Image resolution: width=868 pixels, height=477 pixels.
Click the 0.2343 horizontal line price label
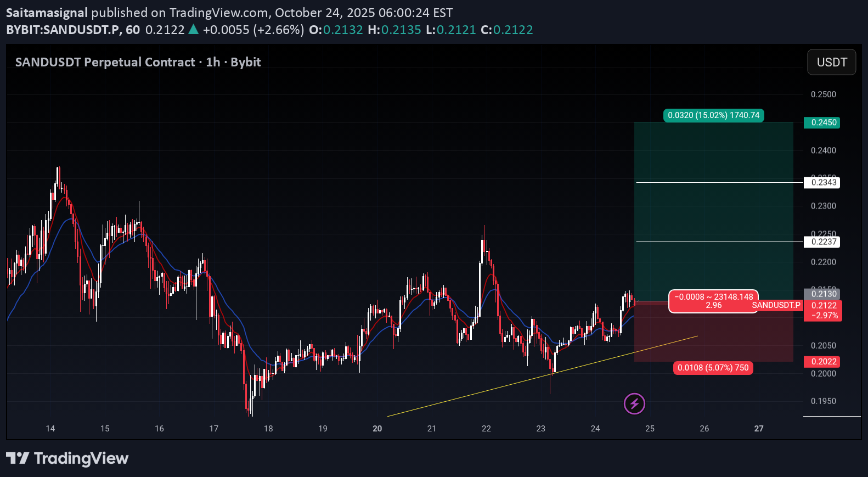pos(821,182)
